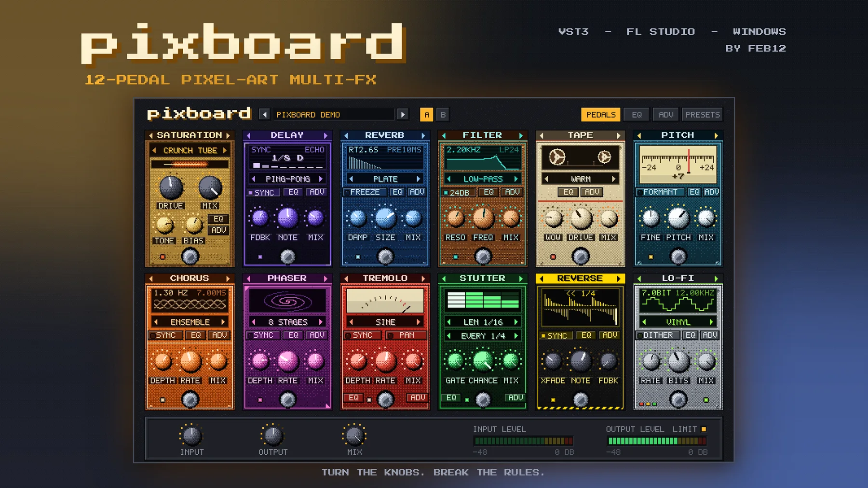
Task: Change VINYL Lo-Fi mode selector
Action: (678, 322)
